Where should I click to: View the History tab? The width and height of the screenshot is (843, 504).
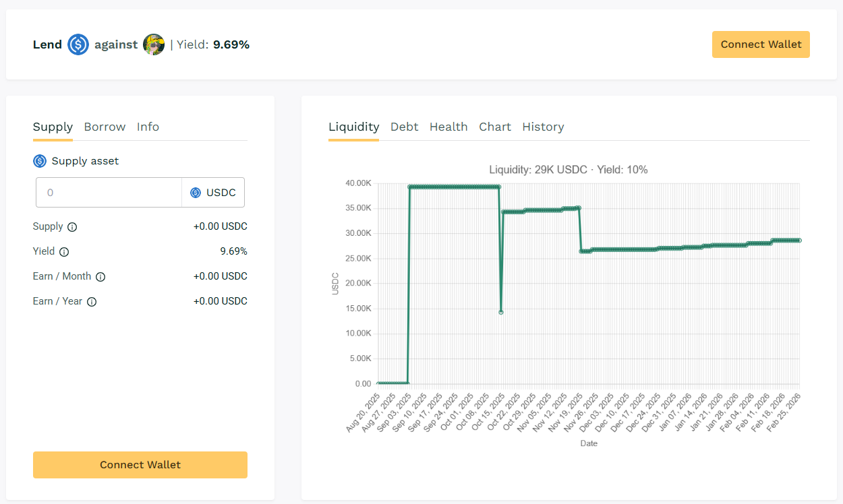(x=543, y=127)
